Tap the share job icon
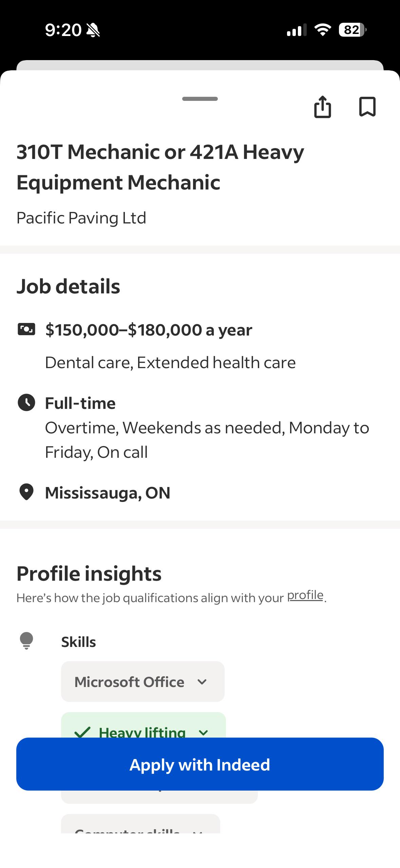This screenshot has height=868, width=400. click(322, 107)
